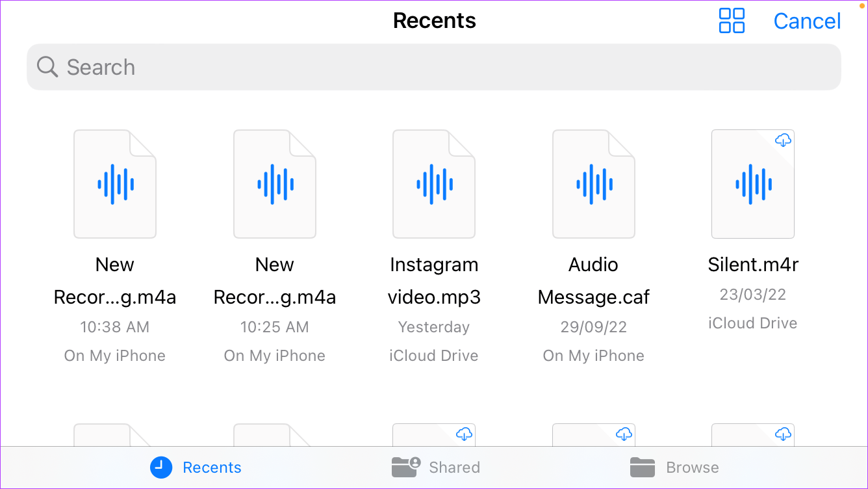Screen dimensions: 868x489
Task: Tap the audio waveform icon on Instagram video.mp3
Action: [434, 184]
